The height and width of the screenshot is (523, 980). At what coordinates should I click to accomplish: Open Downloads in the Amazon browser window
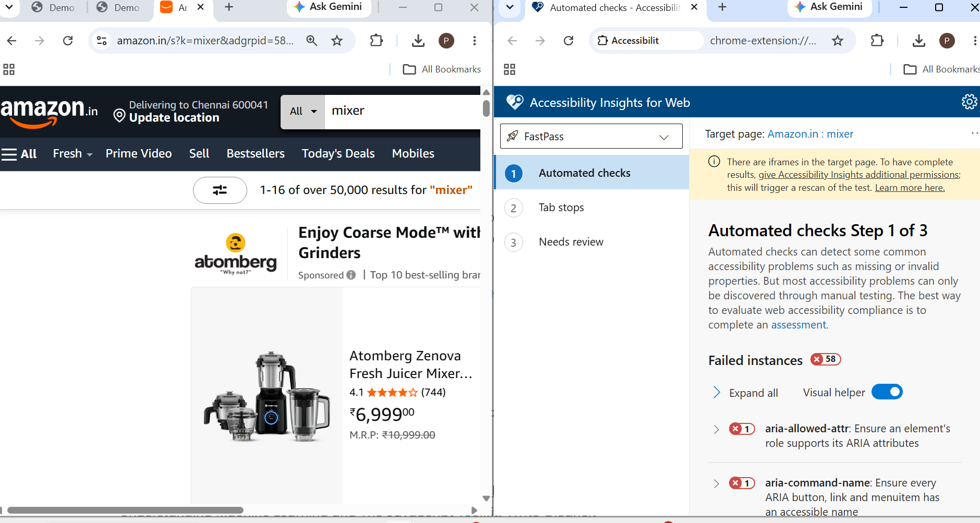418,41
